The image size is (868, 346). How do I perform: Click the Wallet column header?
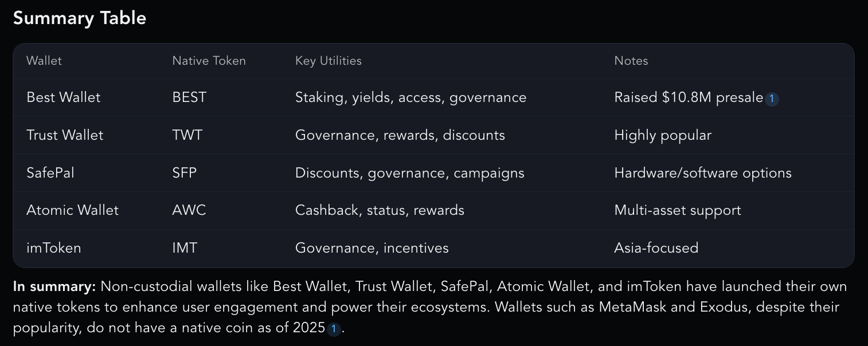pyautogui.click(x=44, y=61)
